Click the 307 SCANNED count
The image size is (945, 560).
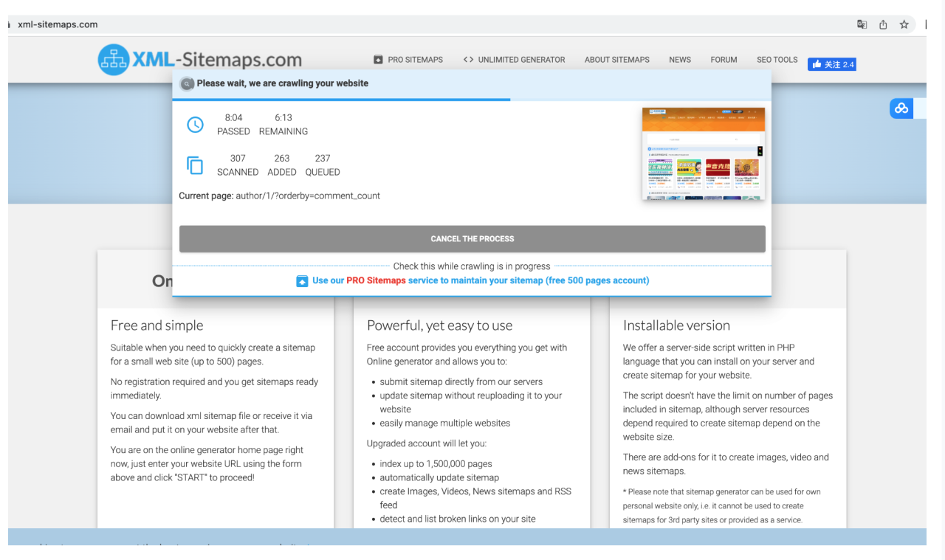238,158
